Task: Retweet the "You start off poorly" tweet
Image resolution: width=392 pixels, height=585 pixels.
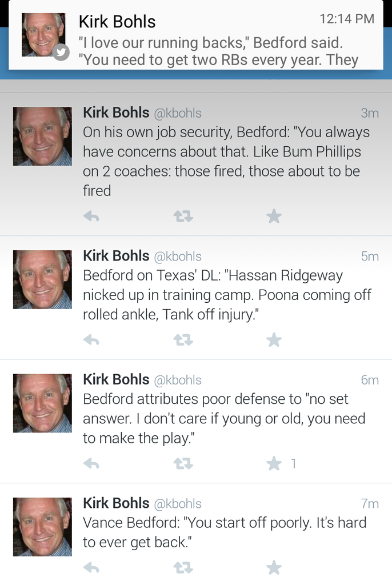Action: pos(183,567)
